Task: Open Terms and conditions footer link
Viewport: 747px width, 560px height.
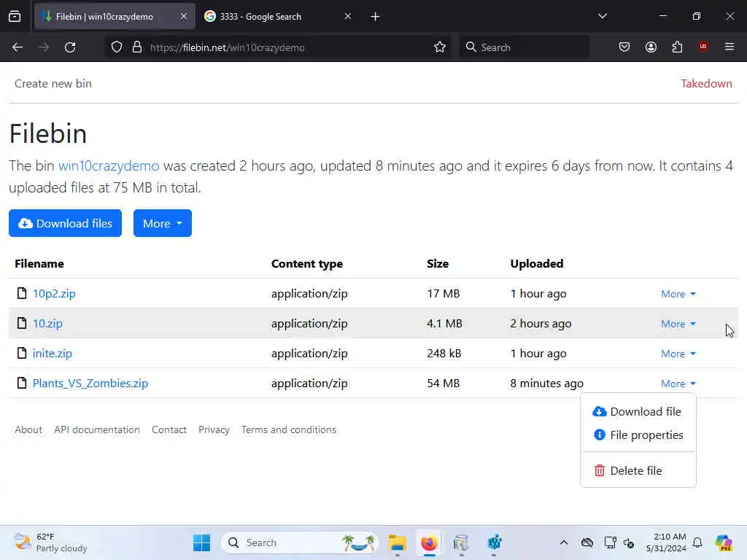Action: click(x=289, y=429)
